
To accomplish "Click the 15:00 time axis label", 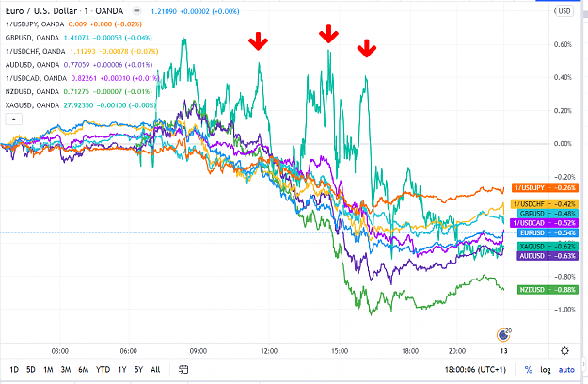I will pos(340,351).
